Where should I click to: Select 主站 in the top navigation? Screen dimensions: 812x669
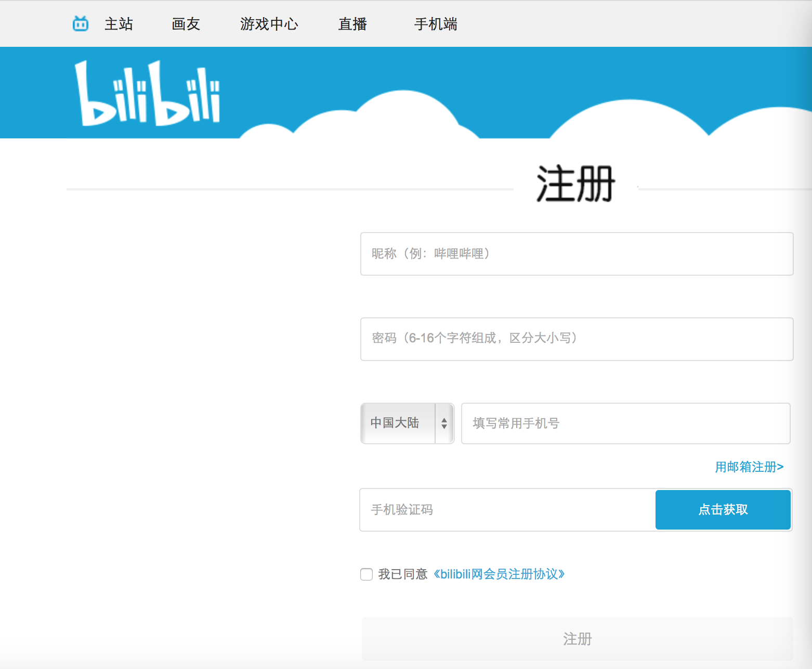click(x=119, y=24)
